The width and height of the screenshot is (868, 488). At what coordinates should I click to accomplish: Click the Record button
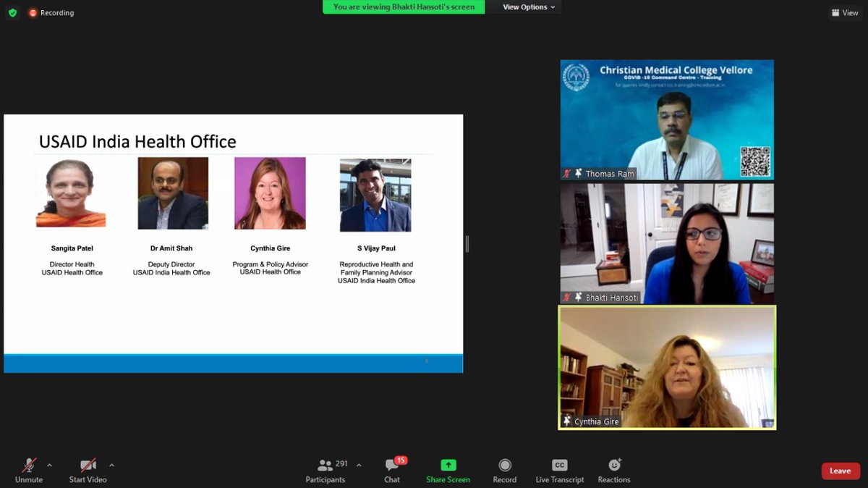[x=505, y=471]
